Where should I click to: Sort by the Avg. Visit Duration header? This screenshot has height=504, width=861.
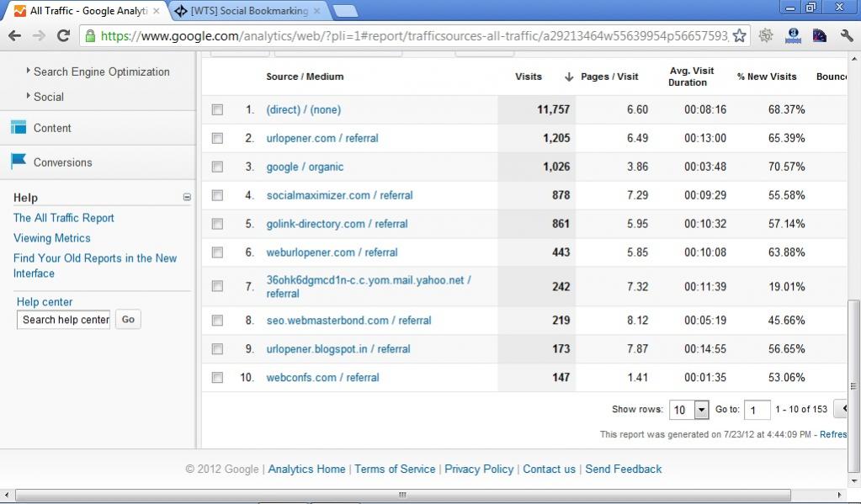point(690,77)
